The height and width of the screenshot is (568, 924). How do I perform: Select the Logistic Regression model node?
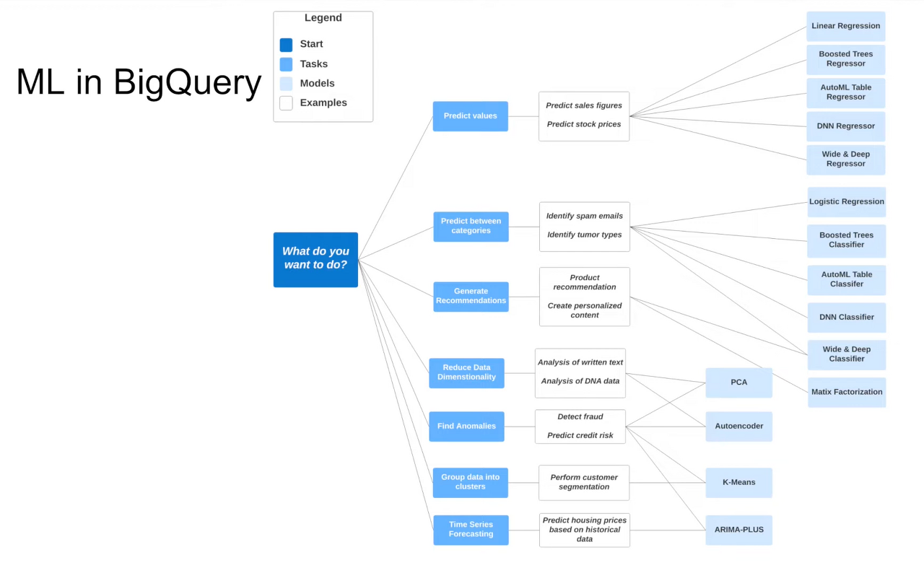click(x=846, y=202)
